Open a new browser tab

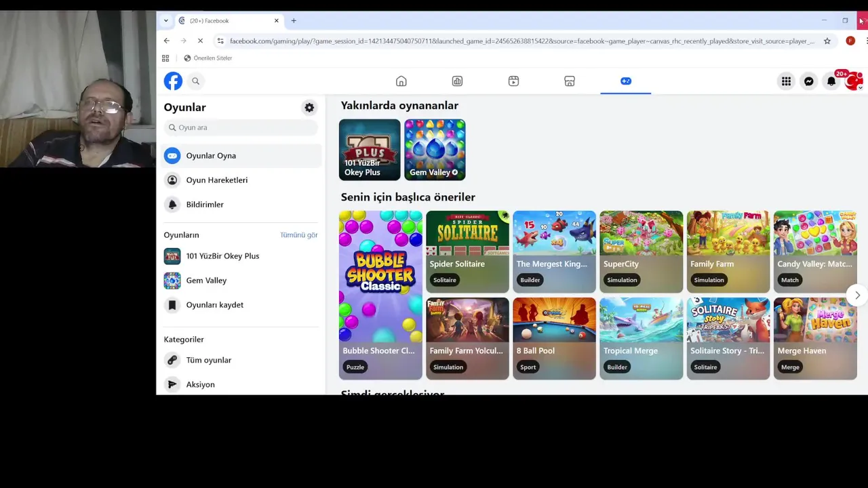pyautogui.click(x=294, y=20)
